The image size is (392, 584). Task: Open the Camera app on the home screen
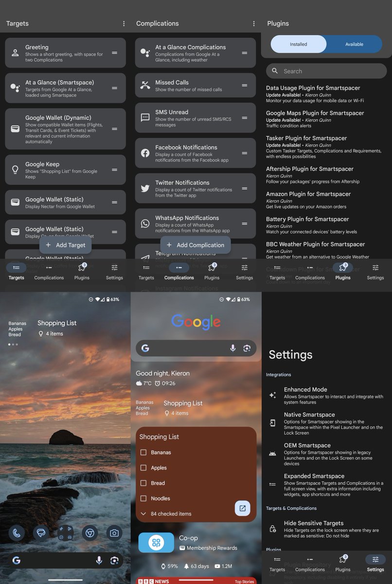click(114, 533)
